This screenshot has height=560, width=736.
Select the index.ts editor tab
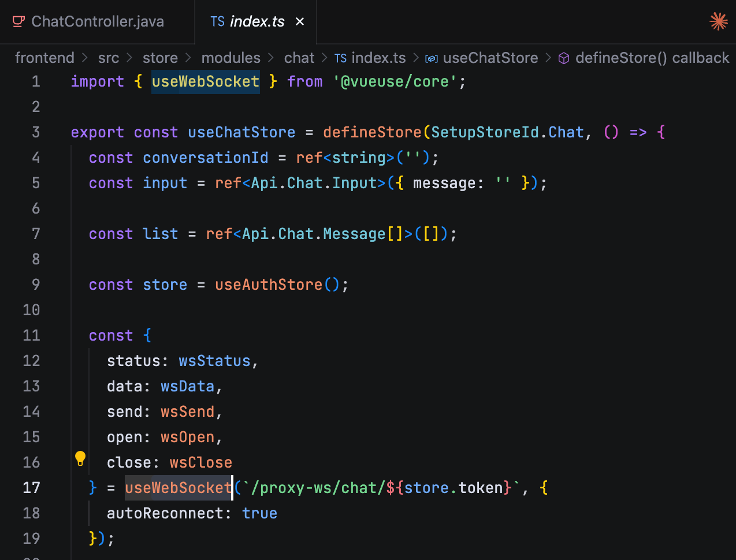coord(257,22)
